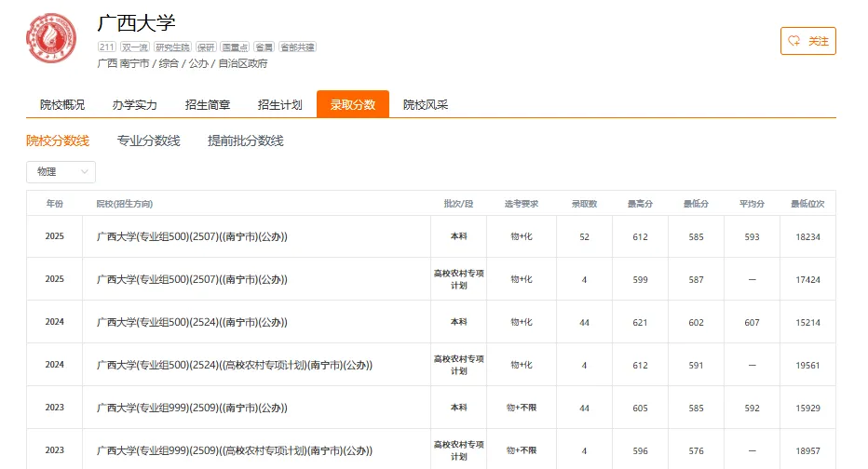Viewport: 868px width, 469px height.
Task: Click the 研究生院 tag badge
Action: tap(172, 47)
